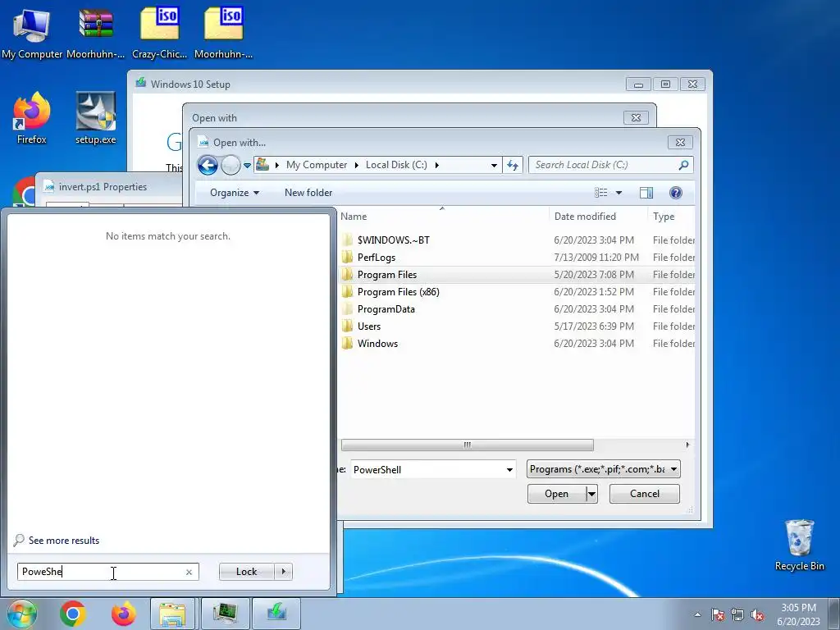The height and width of the screenshot is (630, 840).
Task: Open the Recycle Bin
Action: tap(799, 546)
